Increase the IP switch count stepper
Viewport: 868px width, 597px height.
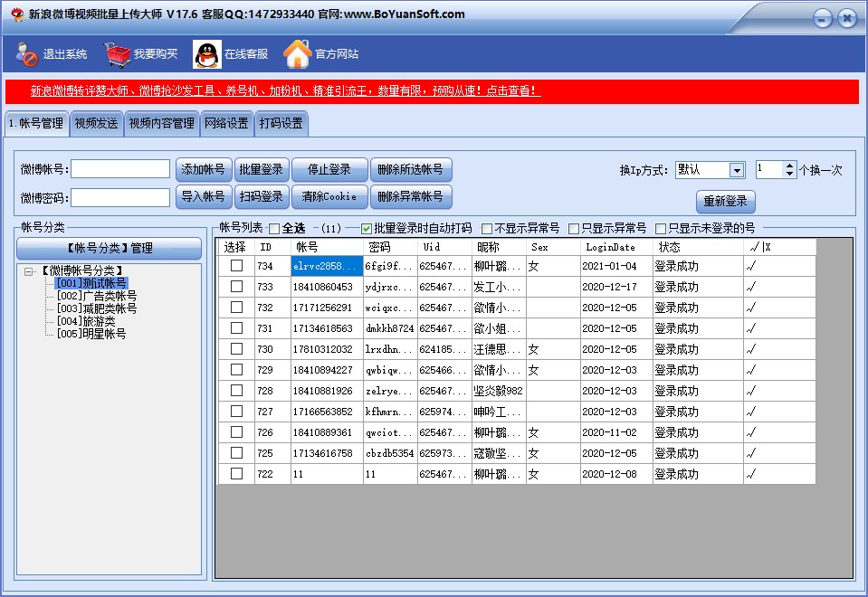click(790, 166)
